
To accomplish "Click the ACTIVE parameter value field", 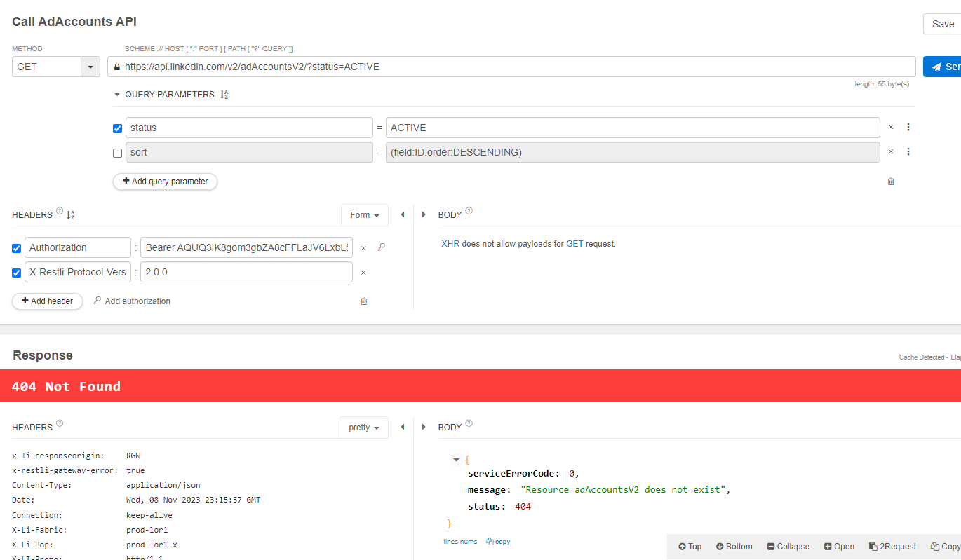I will (633, 128).
